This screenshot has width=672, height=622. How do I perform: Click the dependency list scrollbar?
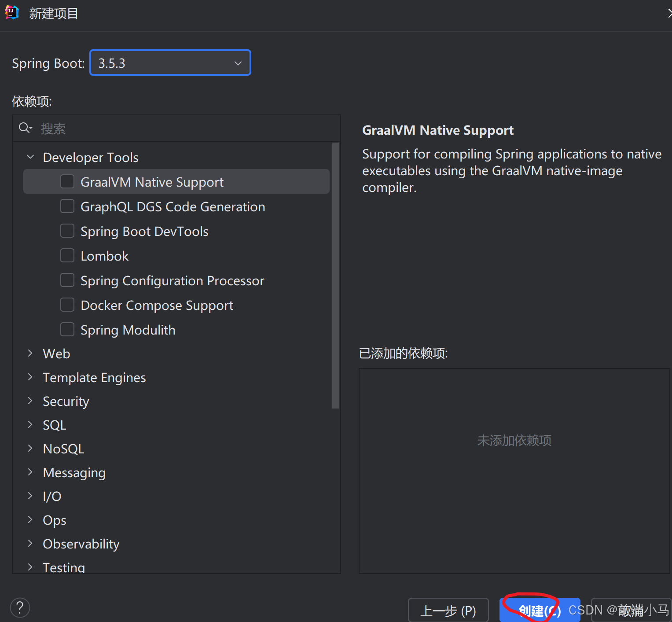(336, 276)
